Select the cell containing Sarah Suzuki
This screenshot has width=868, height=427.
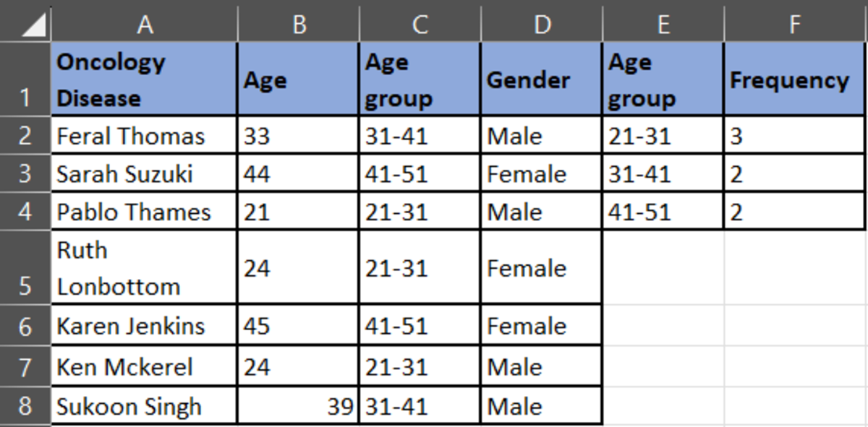pos(145,173)
